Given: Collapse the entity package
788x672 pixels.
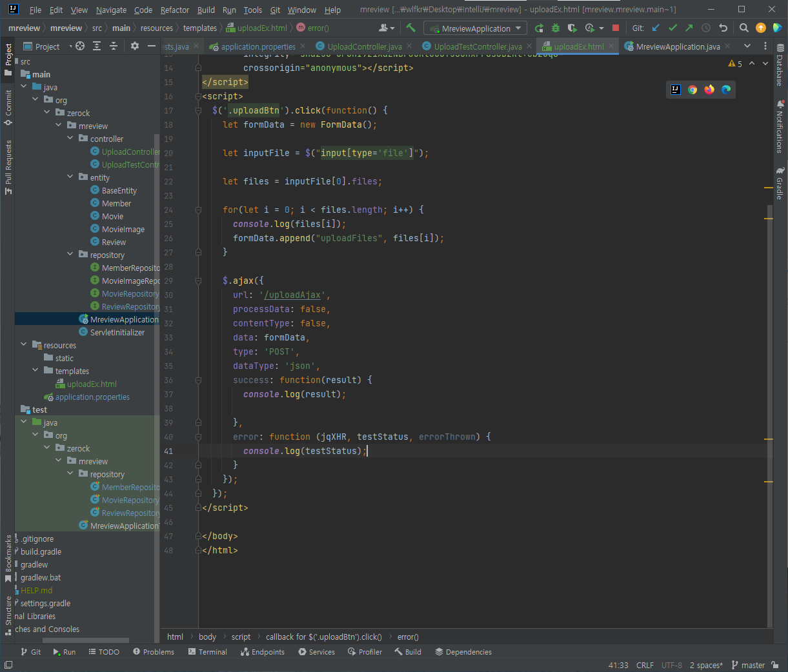Looking at the screenshot, I should (70, 177).
